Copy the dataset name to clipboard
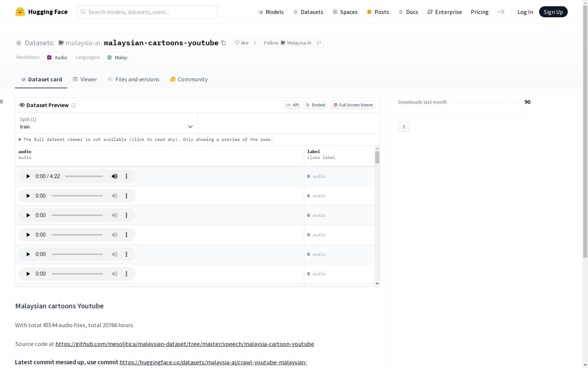This screenshot has height=368, width=588. pos(223,43)
